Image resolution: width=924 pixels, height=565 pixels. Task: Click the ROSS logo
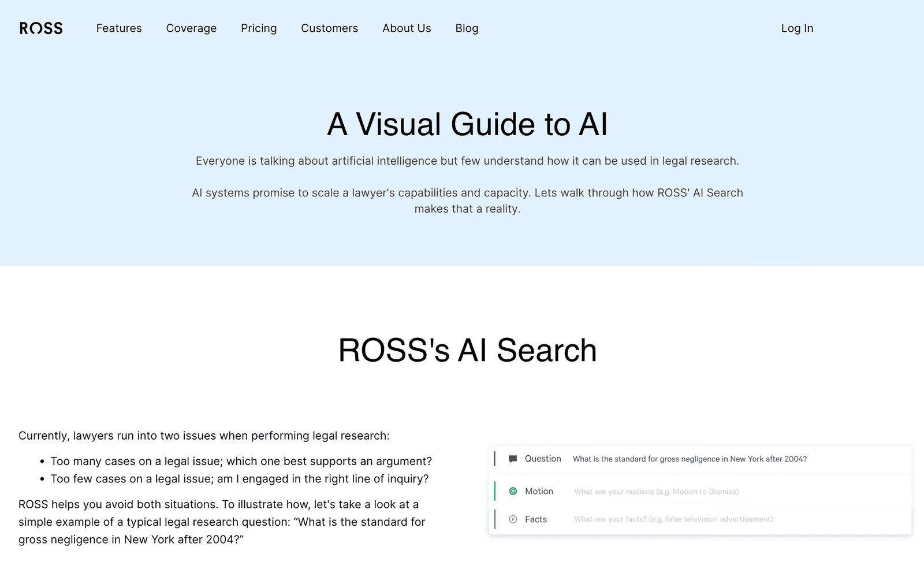coord(41,28)
